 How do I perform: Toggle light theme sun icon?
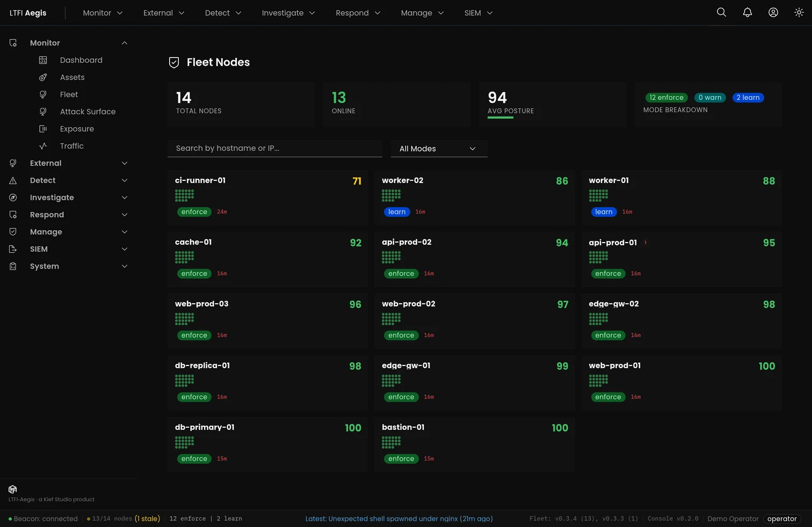[x=799, y=12]
